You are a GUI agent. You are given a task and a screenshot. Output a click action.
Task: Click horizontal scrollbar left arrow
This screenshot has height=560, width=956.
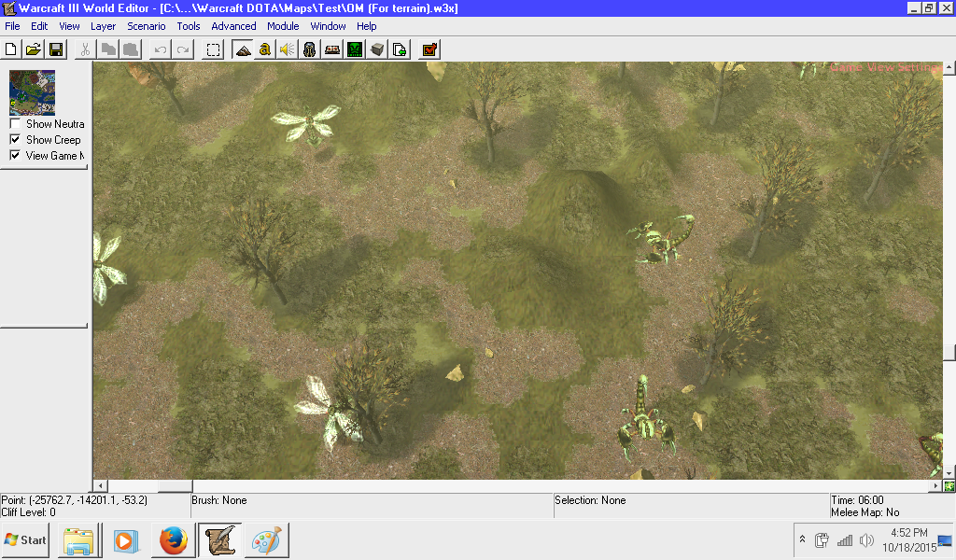[100, 485]
